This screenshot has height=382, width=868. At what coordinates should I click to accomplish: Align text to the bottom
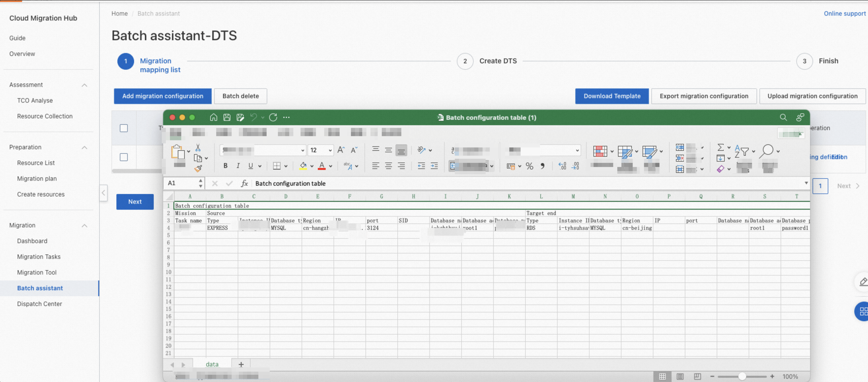(x=401, y=151)
